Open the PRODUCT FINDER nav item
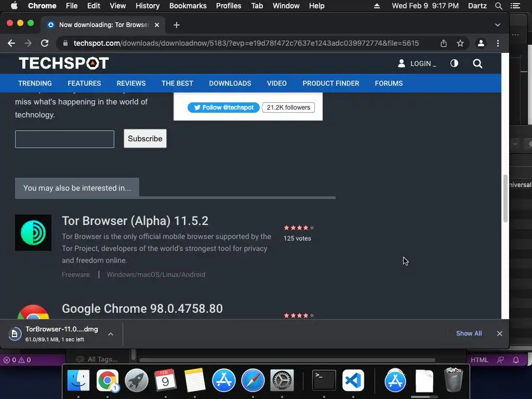 331,83
